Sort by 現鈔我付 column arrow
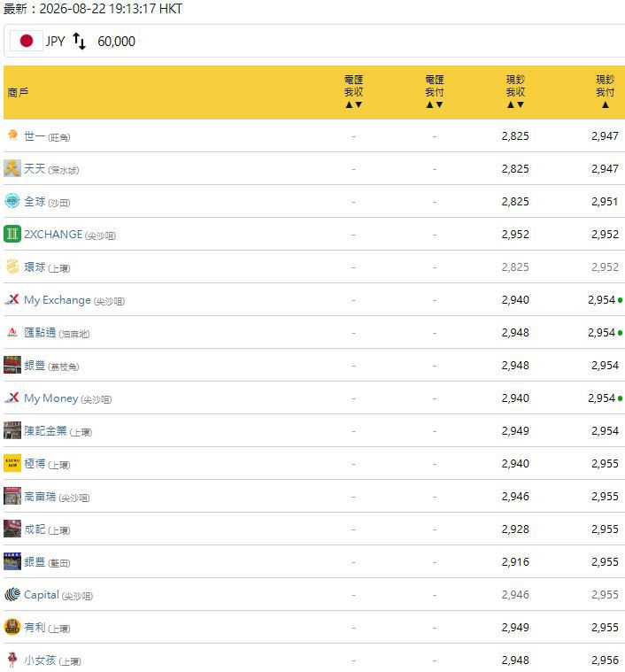 (605, 104)
